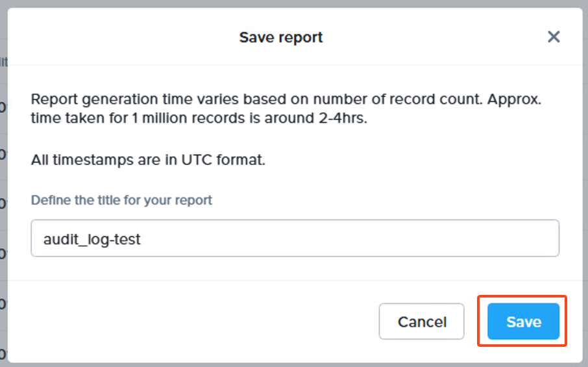Click the '2-4hrs' estimate text line
This screenshot has width=588, height=367.
tap(199, 120)
